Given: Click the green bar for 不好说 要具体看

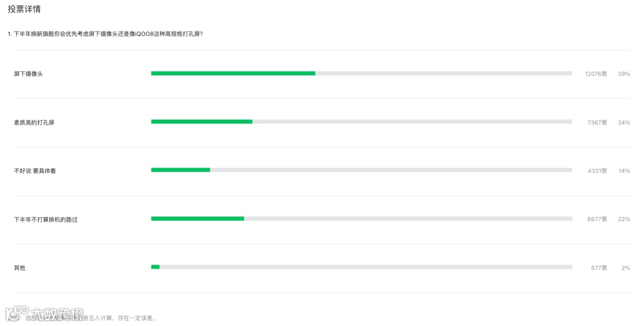Looking at the screenshot, I should (180, 170).
